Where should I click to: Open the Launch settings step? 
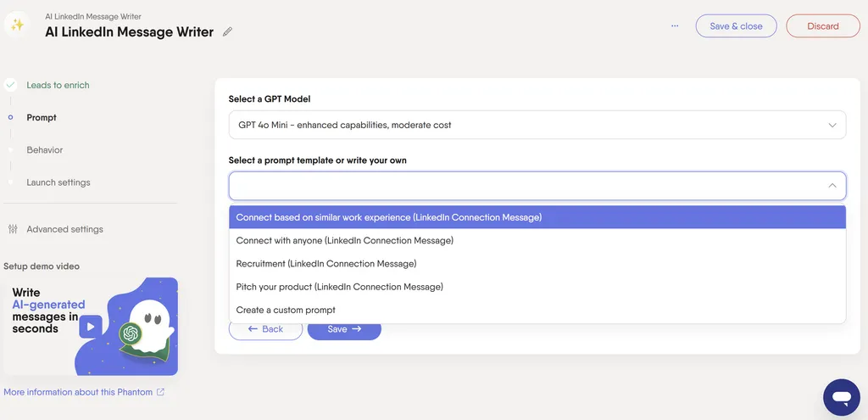click(x=58, y=182)
